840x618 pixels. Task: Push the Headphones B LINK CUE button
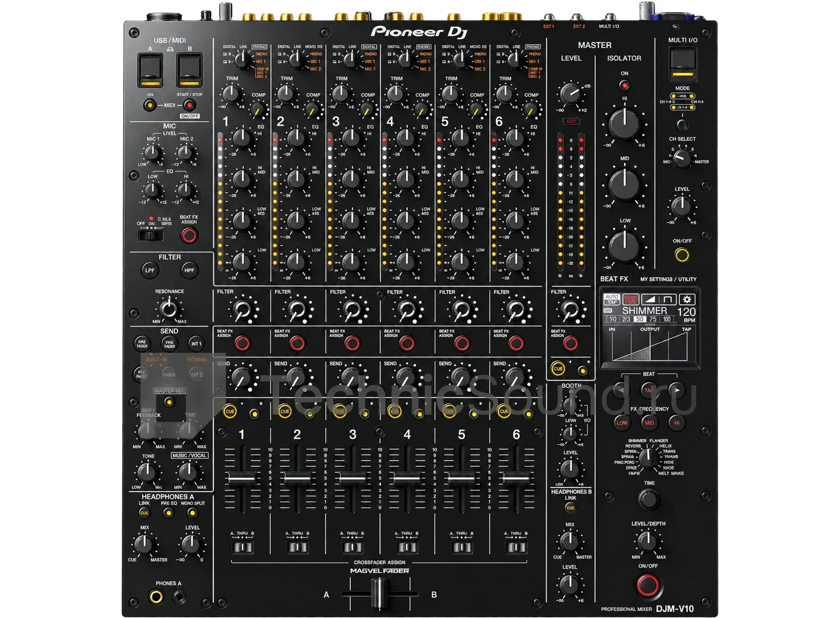click(x=570, y=508)
